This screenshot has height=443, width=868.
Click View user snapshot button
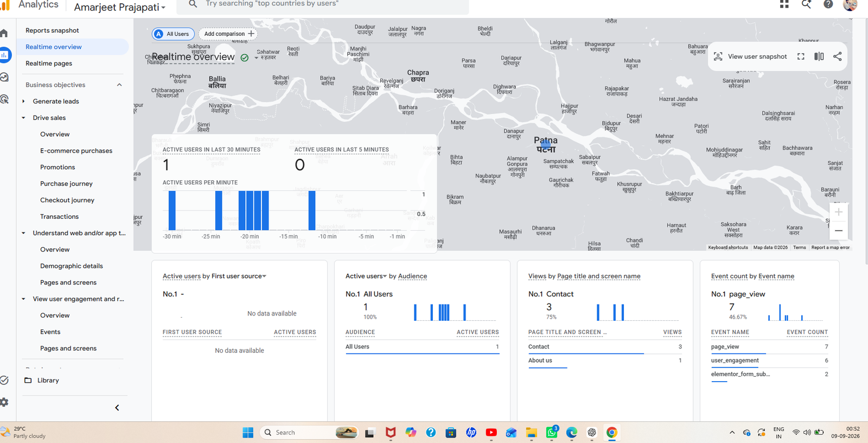pos(751,56)
